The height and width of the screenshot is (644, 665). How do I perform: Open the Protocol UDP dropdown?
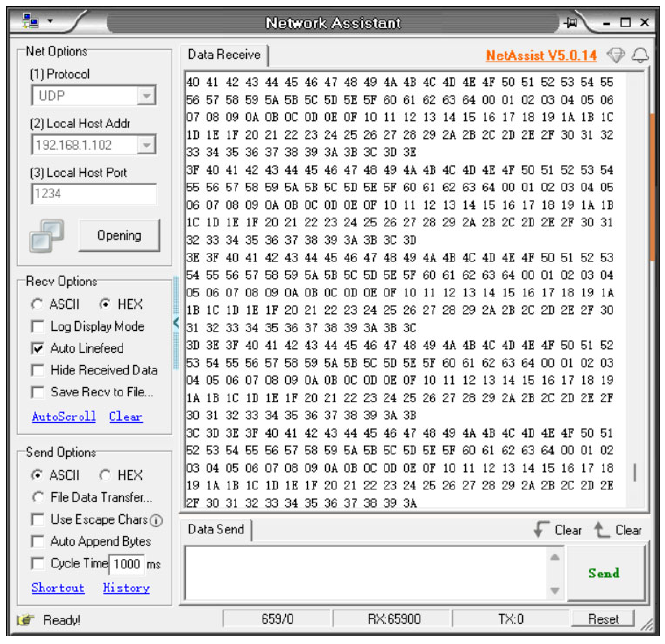tap(146, 96)
